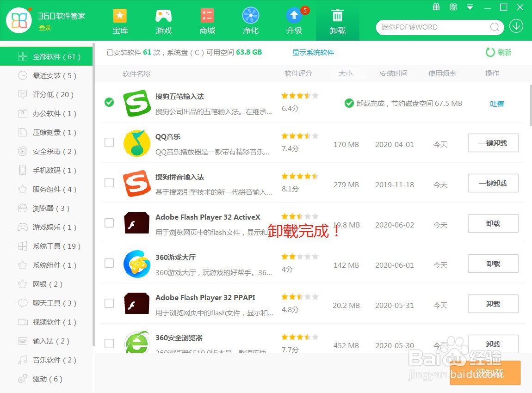Viewport: 532px width, 393px height.
Task: Toggle checkbox for 搜狗五笔输入法
Action: point(109,102)
